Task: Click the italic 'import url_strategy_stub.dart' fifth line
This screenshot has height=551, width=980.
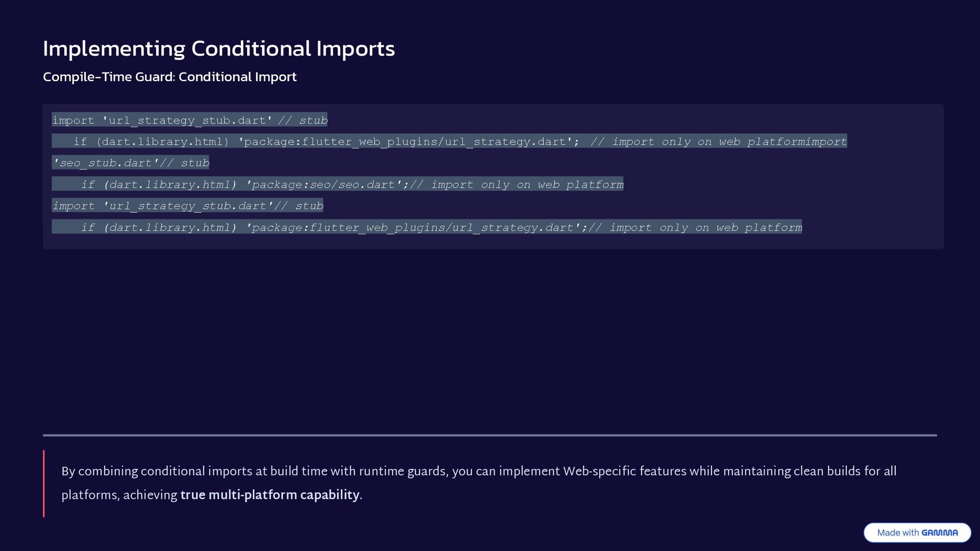Action: (187, 206)
